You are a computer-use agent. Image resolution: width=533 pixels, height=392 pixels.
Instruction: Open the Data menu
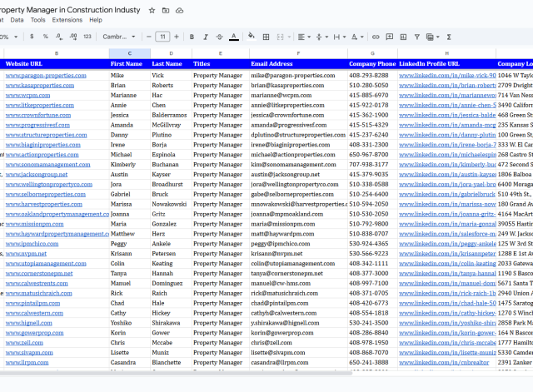[x=17, y=20]
